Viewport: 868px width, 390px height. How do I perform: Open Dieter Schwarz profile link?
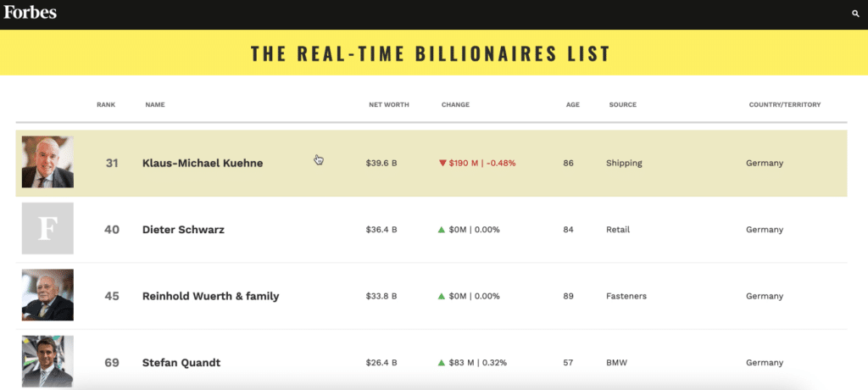[183, 230]
